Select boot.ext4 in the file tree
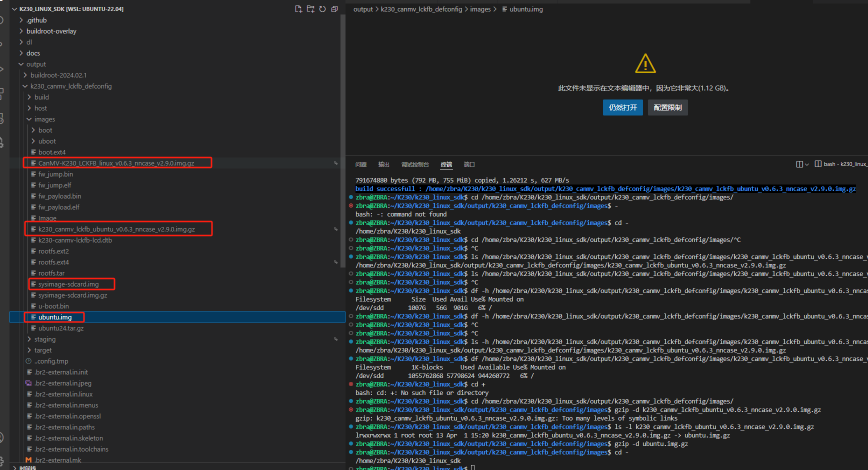 tap(52, 152)
